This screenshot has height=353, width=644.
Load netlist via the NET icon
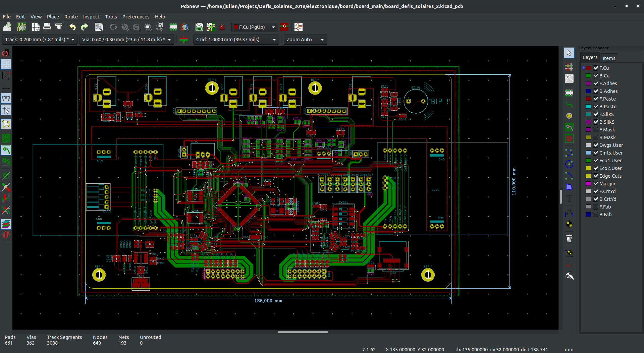199,27
